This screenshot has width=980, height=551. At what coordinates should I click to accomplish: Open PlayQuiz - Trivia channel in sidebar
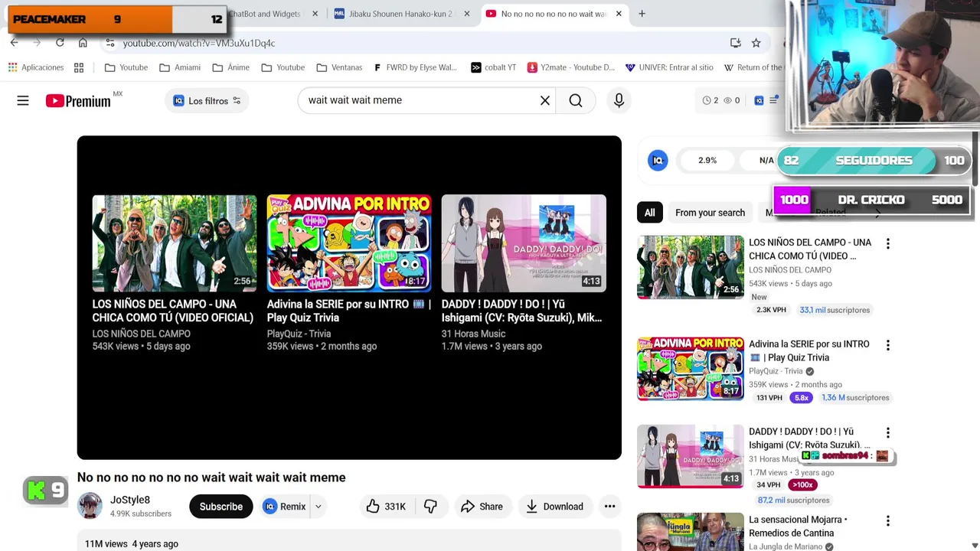pyautogui.click(x=776, y=371)
